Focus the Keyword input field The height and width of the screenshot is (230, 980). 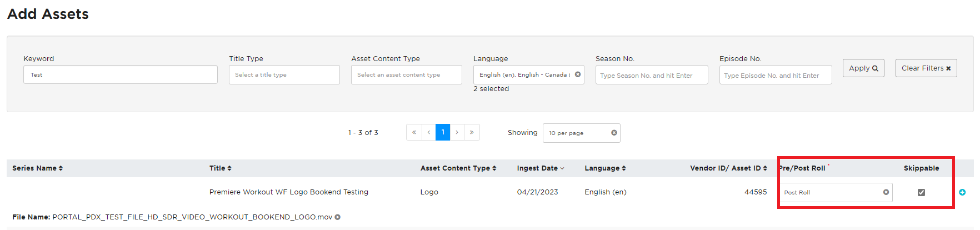tap(121, 75)
